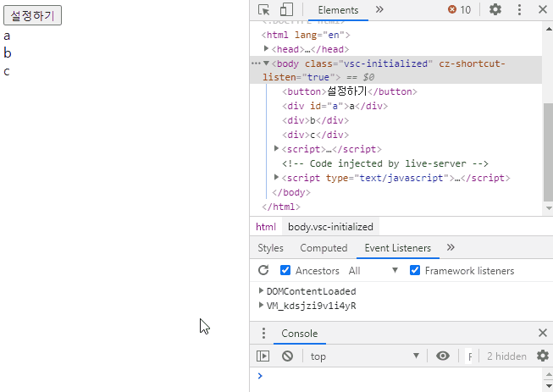Click the text 'b' on the page
Image resolution: width=553 pixels, height=392 pixels.
[8, 52]
